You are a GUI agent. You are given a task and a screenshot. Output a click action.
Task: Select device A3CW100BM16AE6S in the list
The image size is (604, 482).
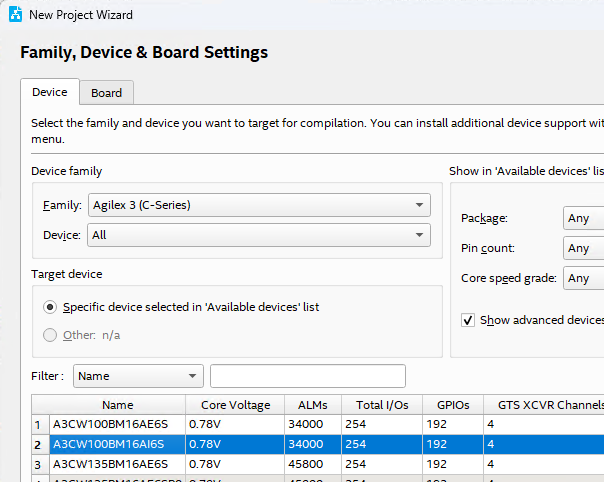117,424
